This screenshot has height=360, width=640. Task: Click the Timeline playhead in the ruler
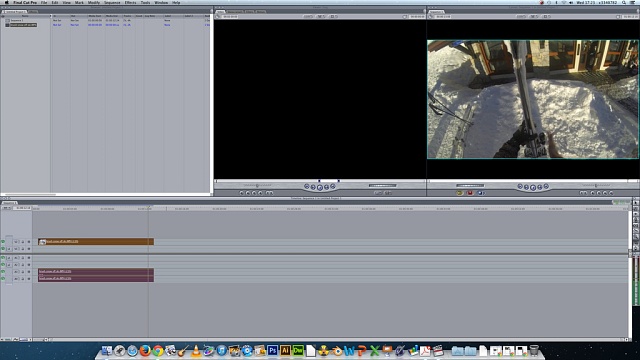click(x=149, y=208)
